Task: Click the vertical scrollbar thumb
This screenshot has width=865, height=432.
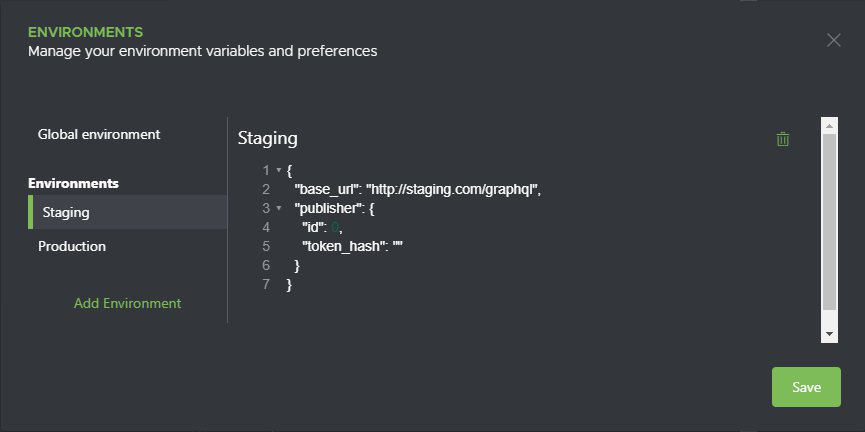Action: click(x=829, y=222)
